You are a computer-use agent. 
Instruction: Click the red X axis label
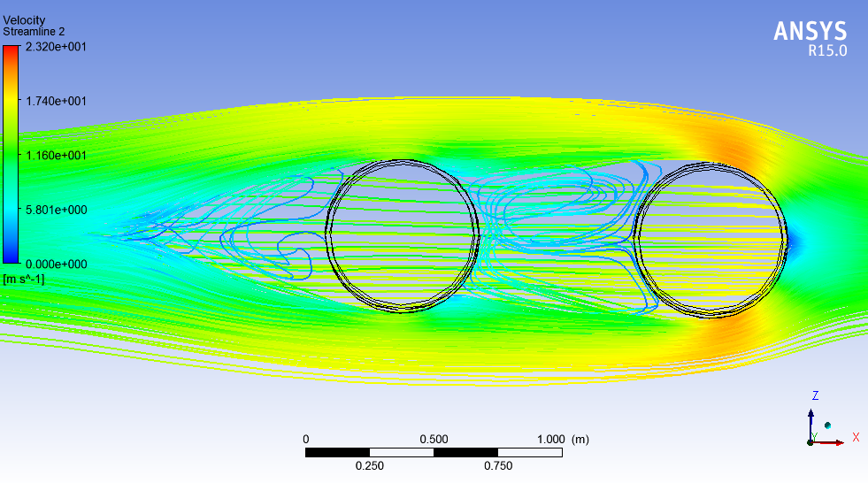(x=856, y=437)
